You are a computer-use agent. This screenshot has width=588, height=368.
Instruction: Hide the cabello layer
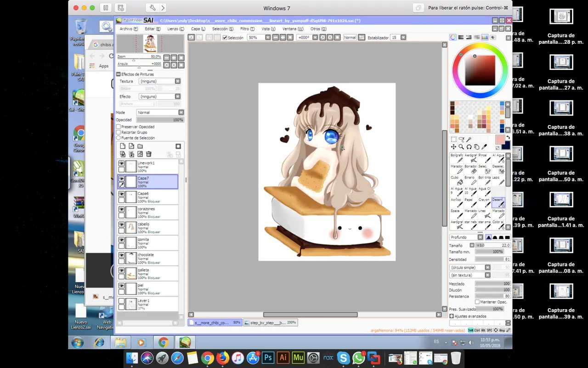point(122,224)
